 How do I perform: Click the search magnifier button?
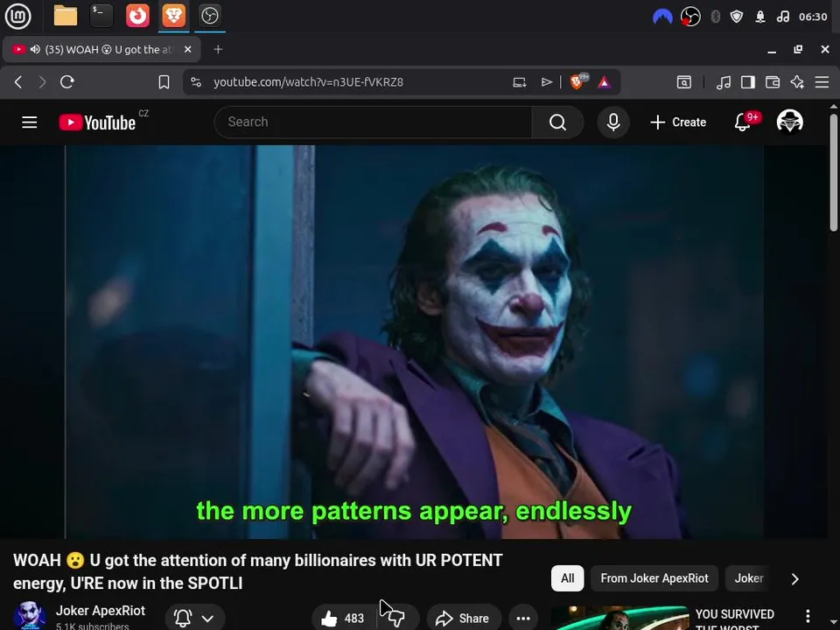coord(557,122)
